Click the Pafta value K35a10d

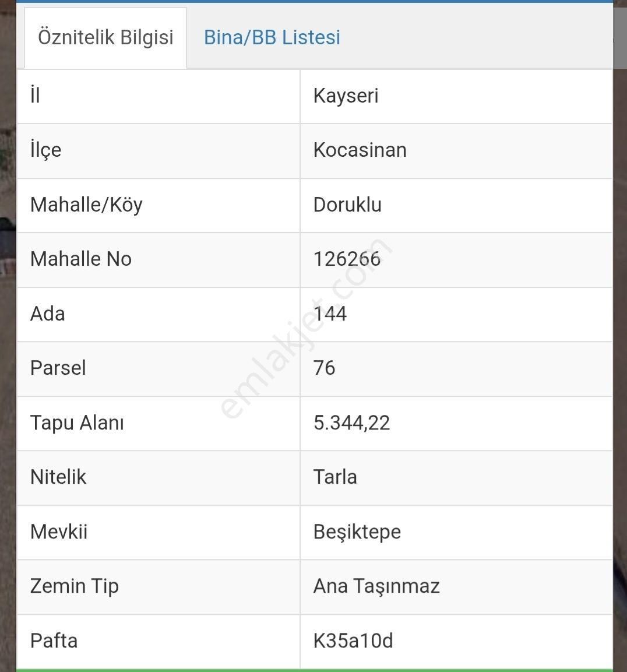353,641
